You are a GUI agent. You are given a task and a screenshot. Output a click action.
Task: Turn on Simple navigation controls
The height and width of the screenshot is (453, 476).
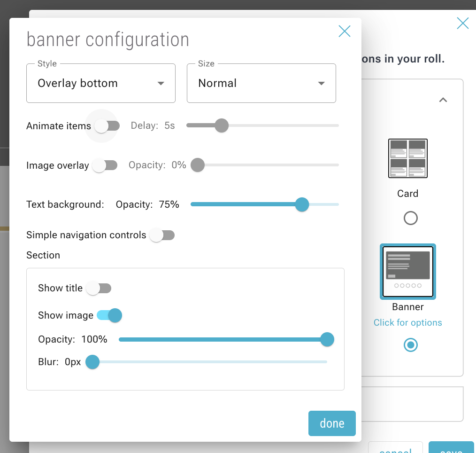click(x=161, y=235)
